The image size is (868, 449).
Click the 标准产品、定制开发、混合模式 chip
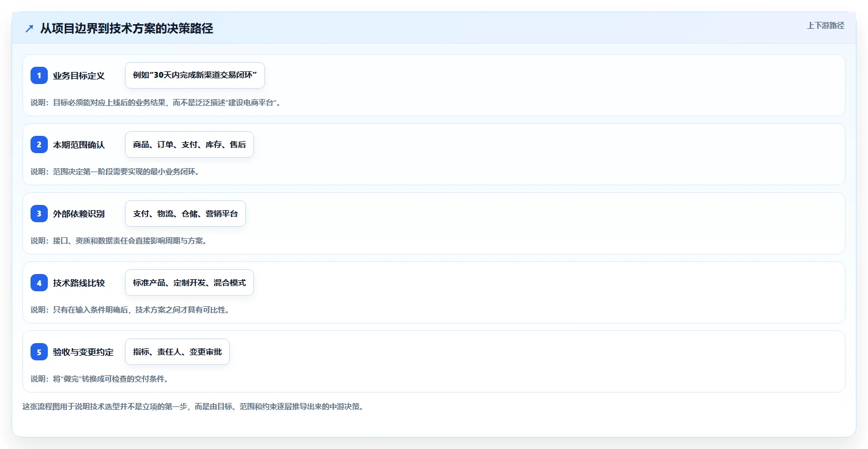(189, 283)
